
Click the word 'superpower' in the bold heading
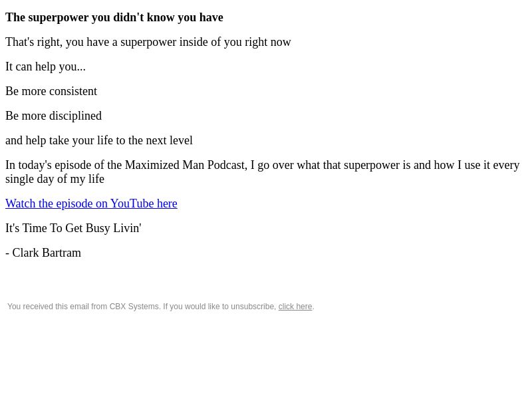click(58, 17)
